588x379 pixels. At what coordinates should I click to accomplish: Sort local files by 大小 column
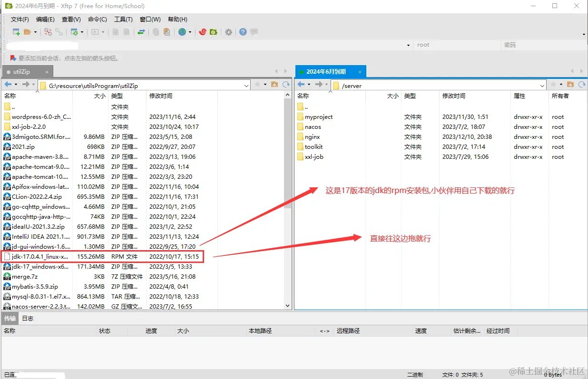[90, 96]
